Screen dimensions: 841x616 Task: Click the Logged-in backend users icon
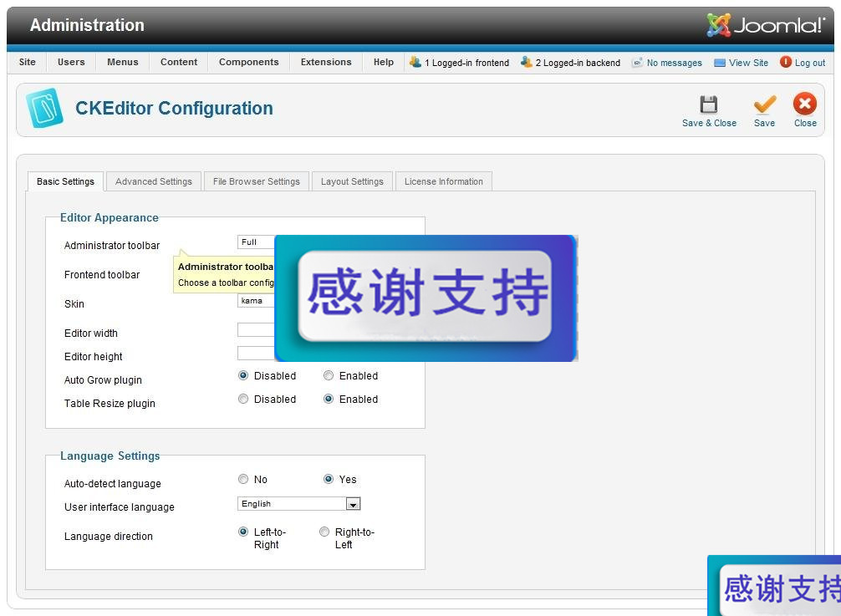pos(526,62)
